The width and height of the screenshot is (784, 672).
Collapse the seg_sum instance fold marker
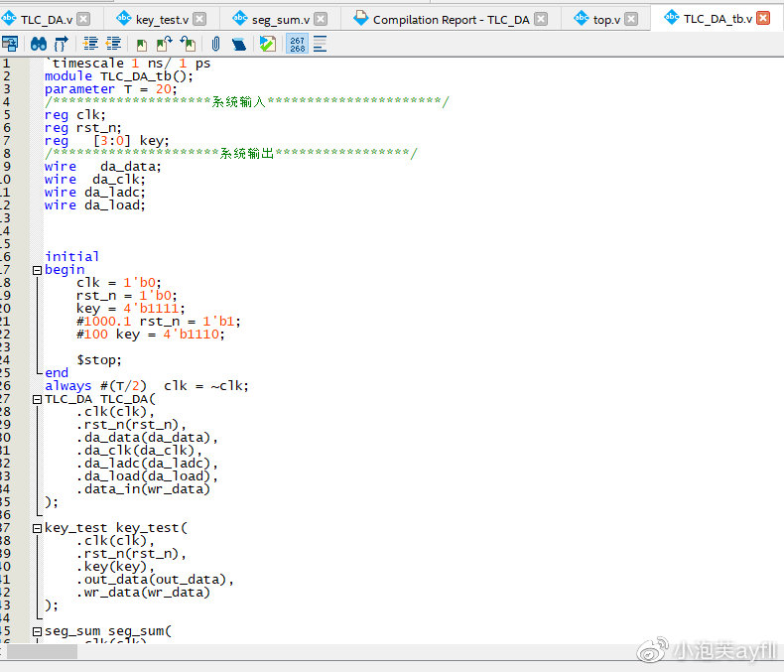(37, 632)
